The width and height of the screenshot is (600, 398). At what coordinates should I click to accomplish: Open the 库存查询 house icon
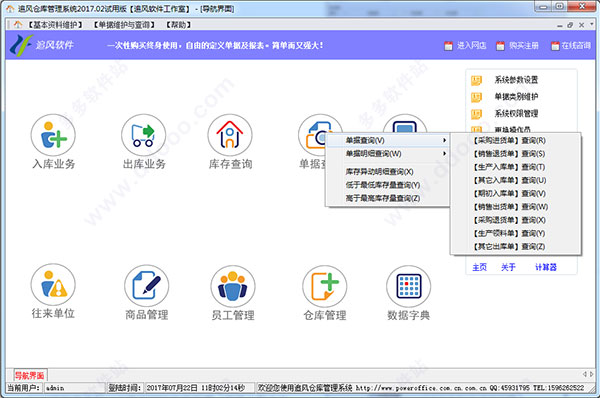click(x=230, y=135)
